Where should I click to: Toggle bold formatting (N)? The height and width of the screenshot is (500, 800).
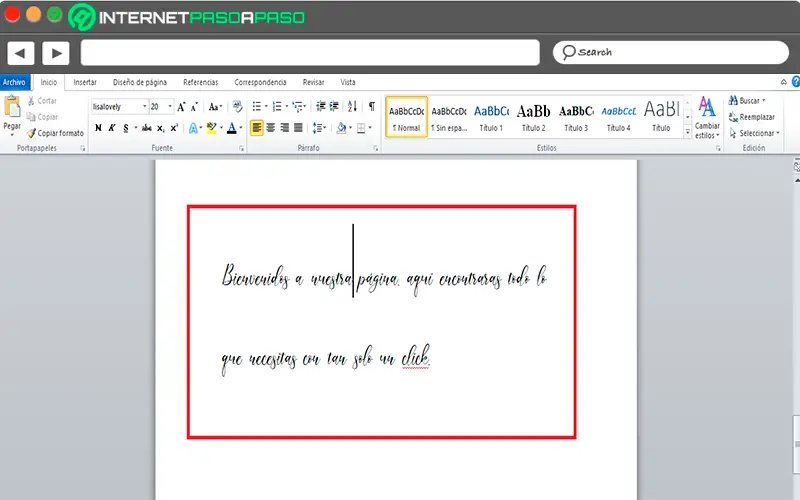pyautogui.click(x=98, y=128)
